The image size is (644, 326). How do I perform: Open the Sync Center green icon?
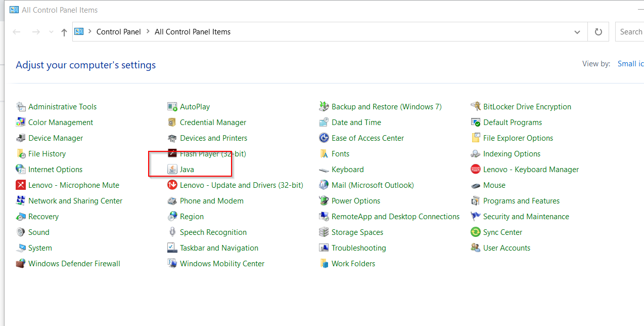click(x=476, y=232)
